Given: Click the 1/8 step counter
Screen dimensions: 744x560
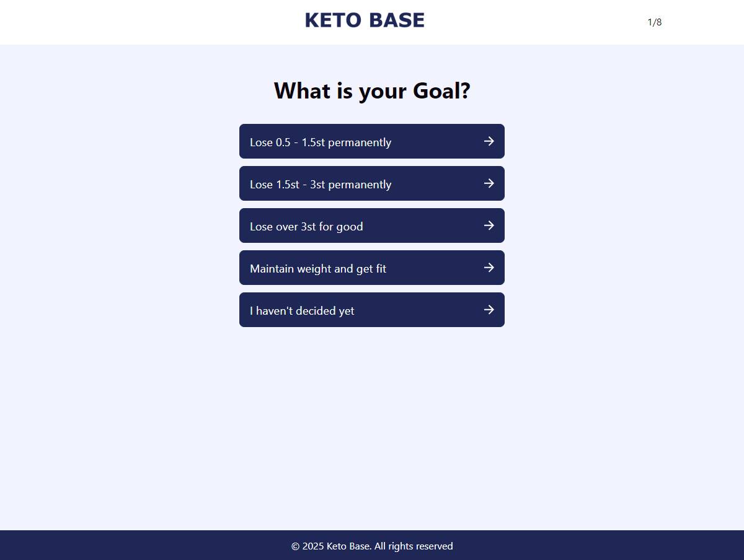Looking at the screenshot, I should click(x=655, y=22).
